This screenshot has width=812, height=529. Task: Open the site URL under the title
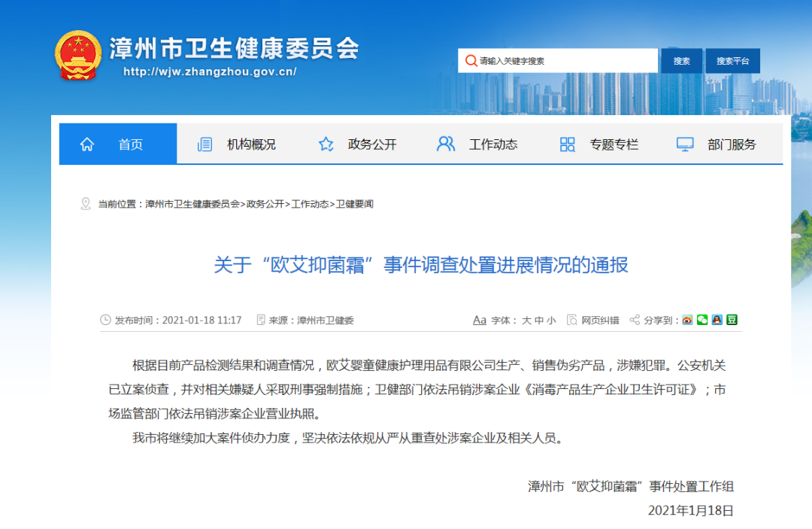[210, 72]
